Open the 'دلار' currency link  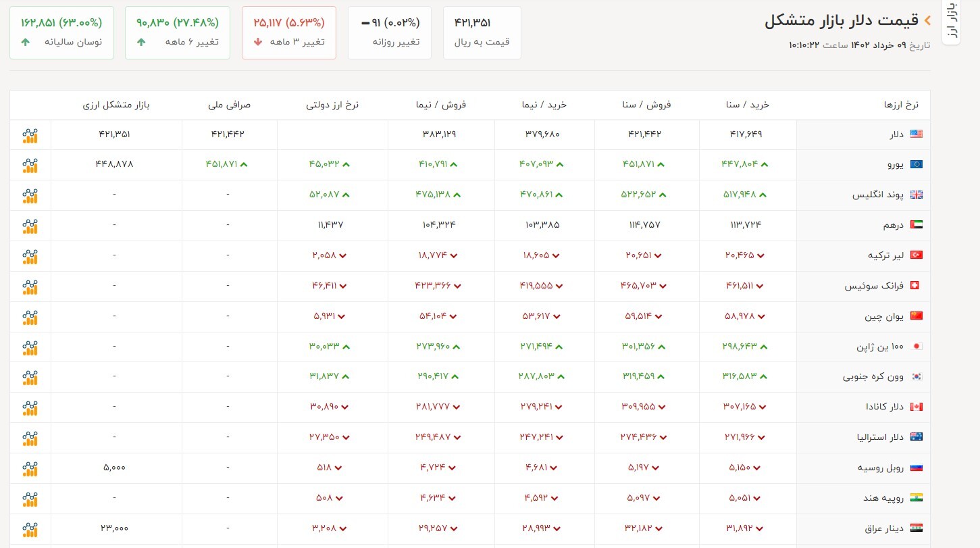(896, 134)
